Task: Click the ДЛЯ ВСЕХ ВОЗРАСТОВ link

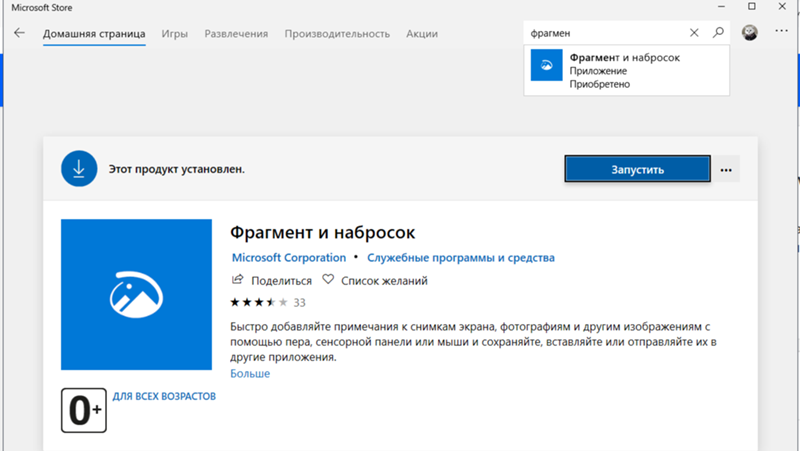Action: click(x=164, y=396)
